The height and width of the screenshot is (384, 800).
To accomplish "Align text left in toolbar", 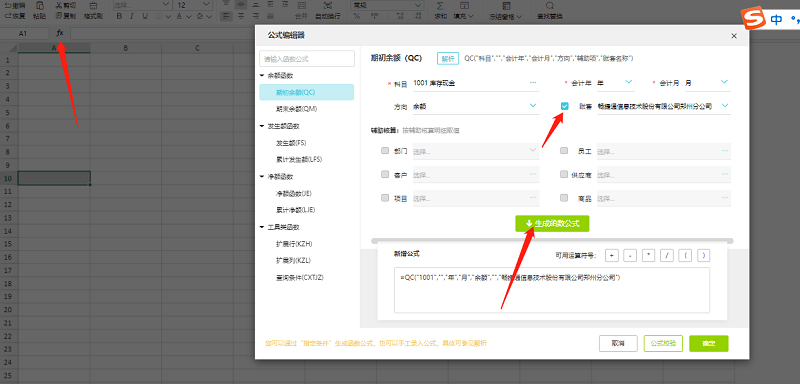I will tap(227, 16).
